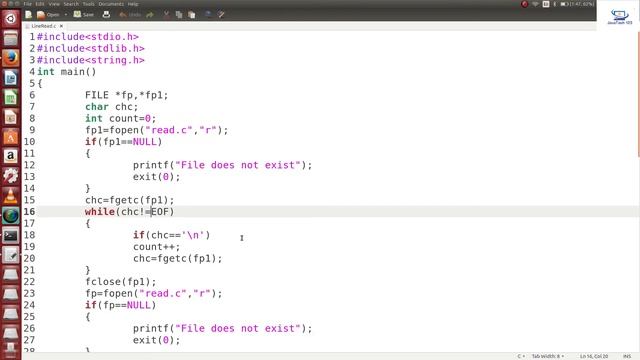Image resolution: width=640 pixels, height=360 pixels.
Task: Click on 'int main()' line
Action: click(x=67, y=72)
